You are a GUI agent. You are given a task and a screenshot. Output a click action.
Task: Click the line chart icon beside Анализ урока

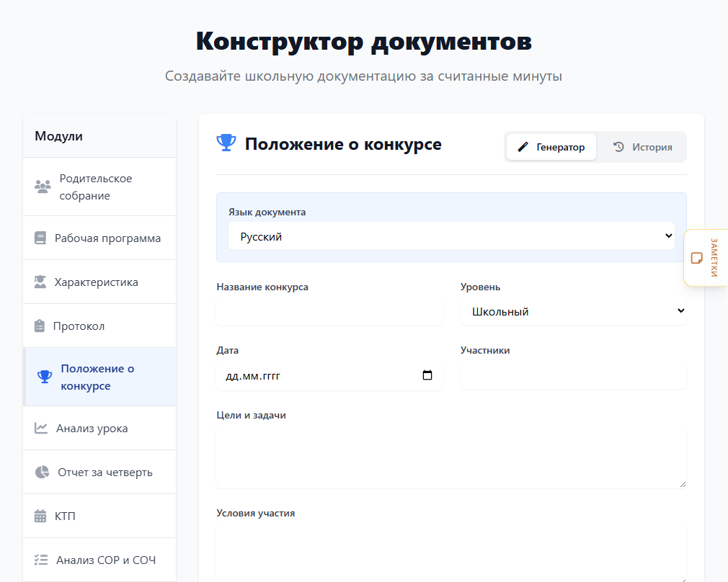pos(41,428)
